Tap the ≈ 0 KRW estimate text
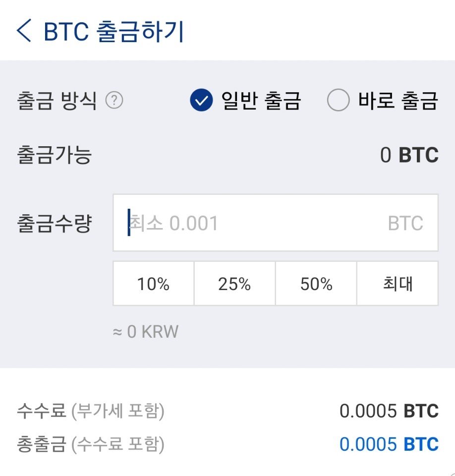 [x=146, y=331]
